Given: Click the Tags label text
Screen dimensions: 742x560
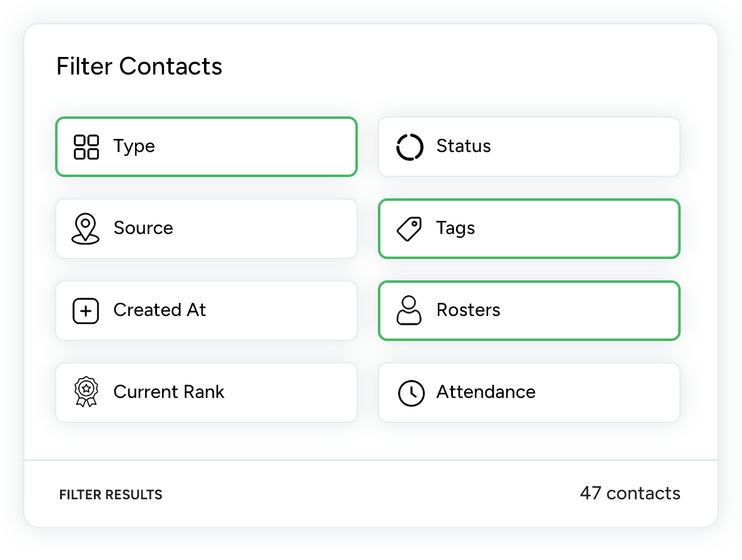Looking at the screenshot, I should coord(455,228).
